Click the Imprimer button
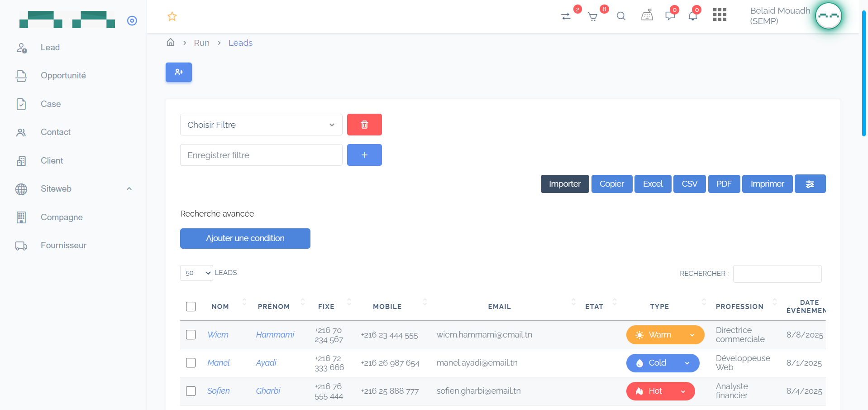868x410 pixels. (768, 184)
